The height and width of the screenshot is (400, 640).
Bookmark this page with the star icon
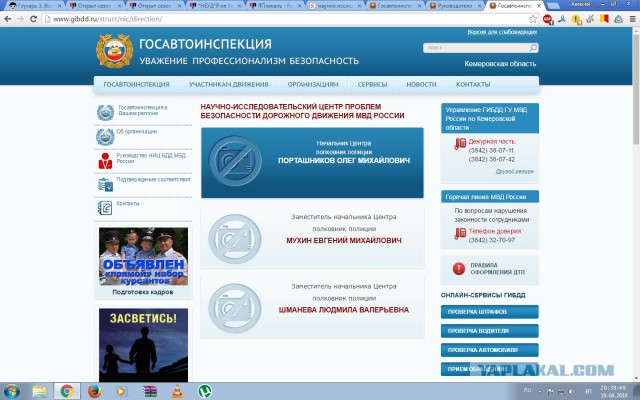[533, 19]
